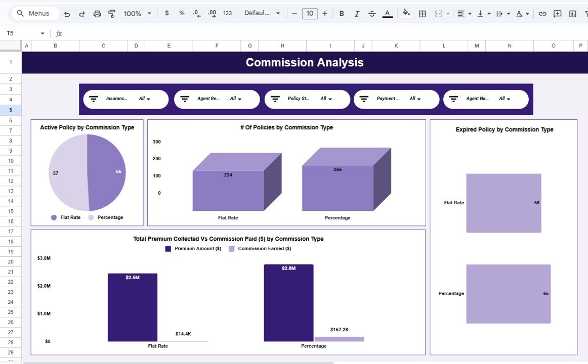The height and width of the screenshot is (364, 588).
Task: Insert a comment
Action: (x=557, y=13)
